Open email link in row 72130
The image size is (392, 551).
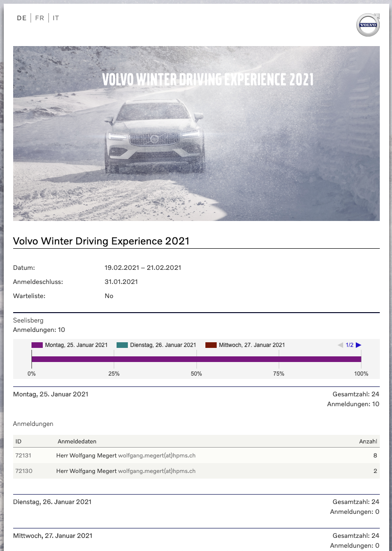click(x=157, y=471)
